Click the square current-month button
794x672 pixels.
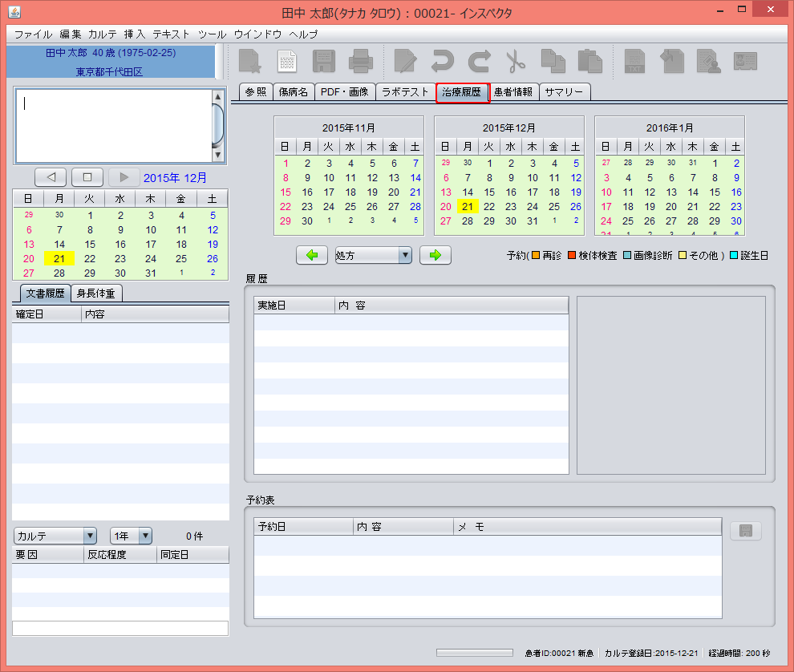(x=87, y=177)
